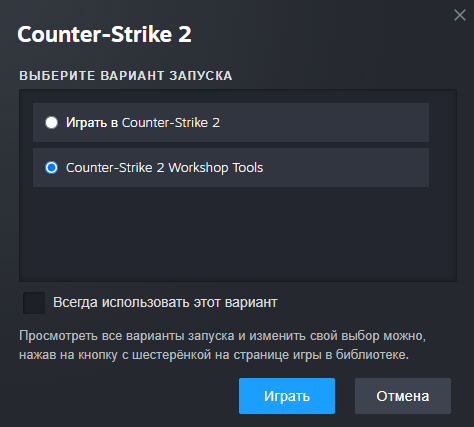The image size is (474, 427).
Task: Select the Counter-Strike 2 Workshop Tools radio button
Action: [x=52, y=167]
